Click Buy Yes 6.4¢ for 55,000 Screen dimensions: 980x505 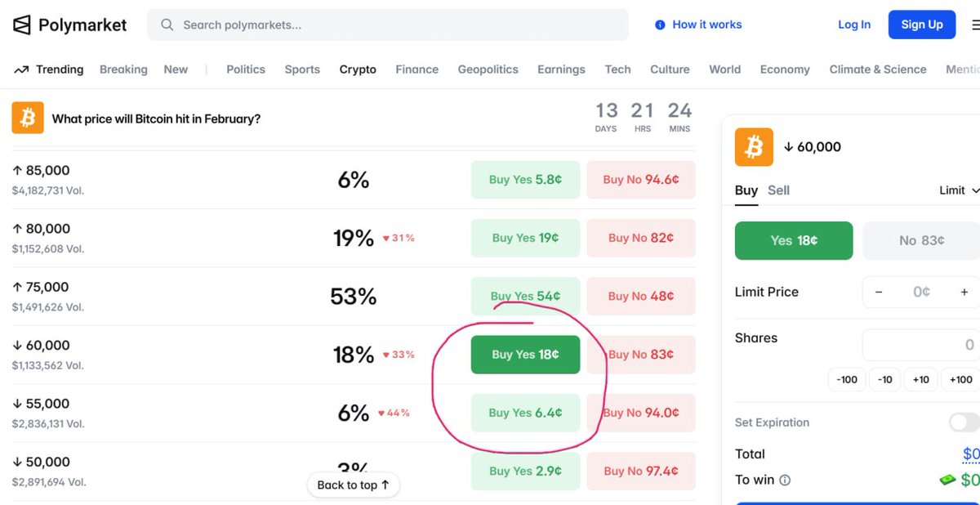click(x=525, y=413)
